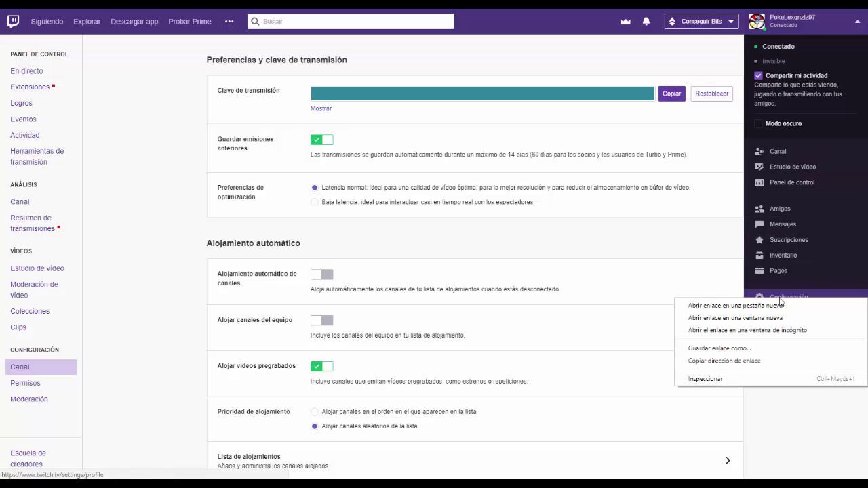This screenshot has width=868, height=488.
Task: Expand Lista de alojamientos chevron
Action: (x=728, y=461)
